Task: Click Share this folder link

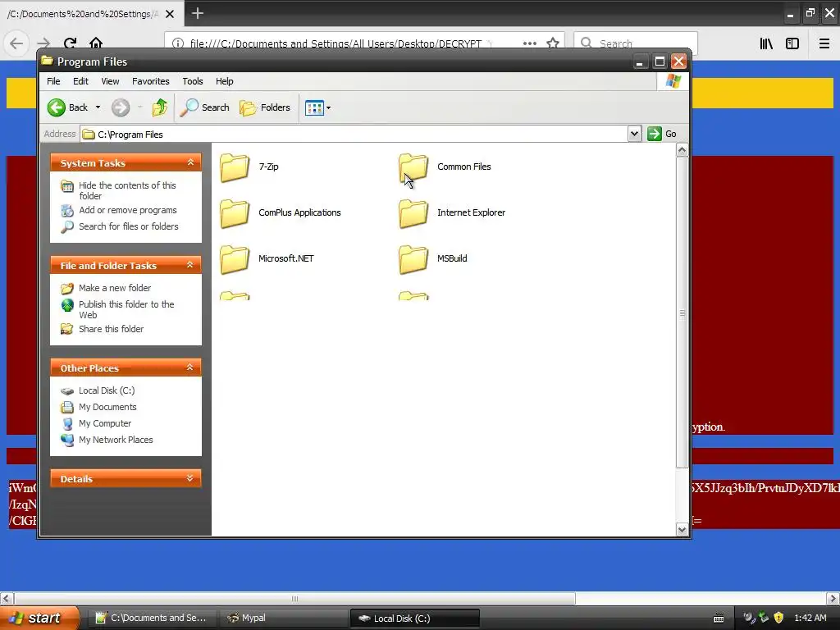Action: click(x=111, y=329)
